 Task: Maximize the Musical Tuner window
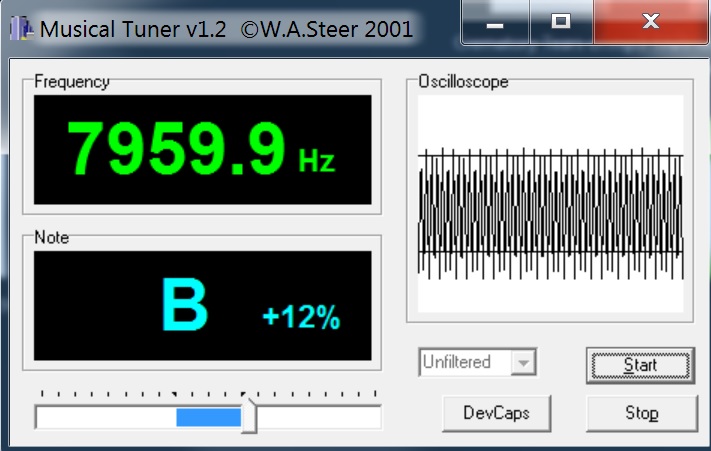click(561, 22)
